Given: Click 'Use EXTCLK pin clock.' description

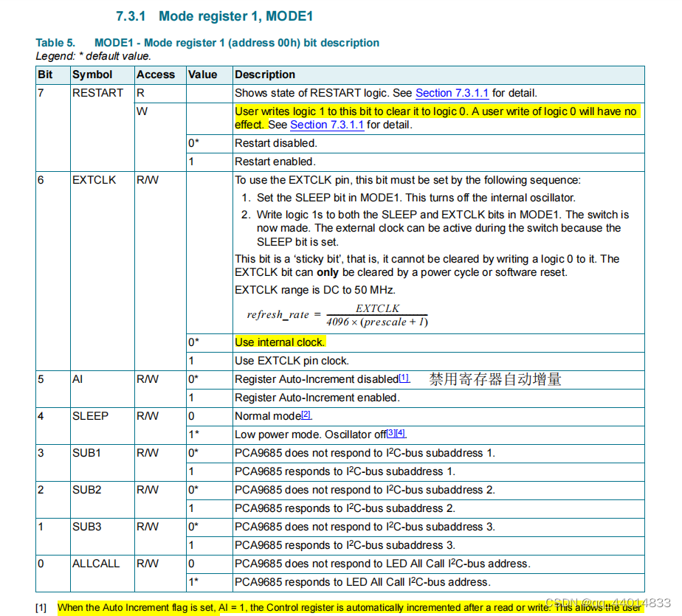Looking at the screenshot, I should tap(292, 361).
